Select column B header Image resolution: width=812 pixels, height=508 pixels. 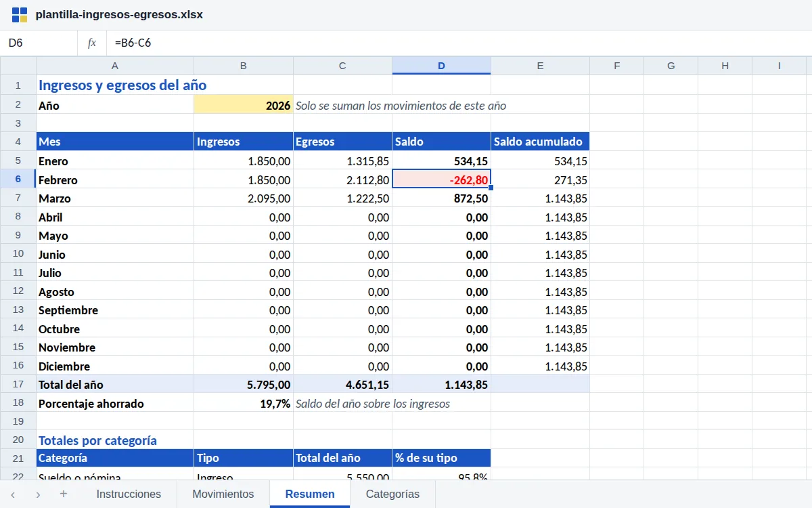244,66
